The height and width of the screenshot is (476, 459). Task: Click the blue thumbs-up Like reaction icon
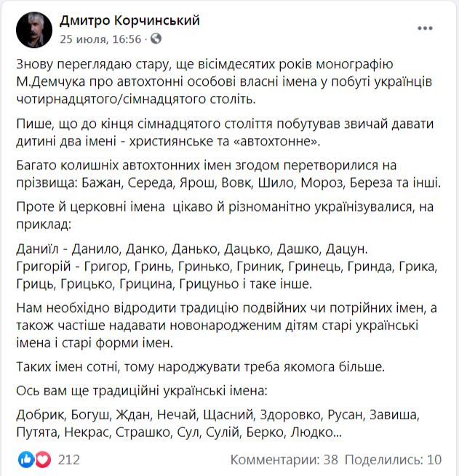pos(26,459)
